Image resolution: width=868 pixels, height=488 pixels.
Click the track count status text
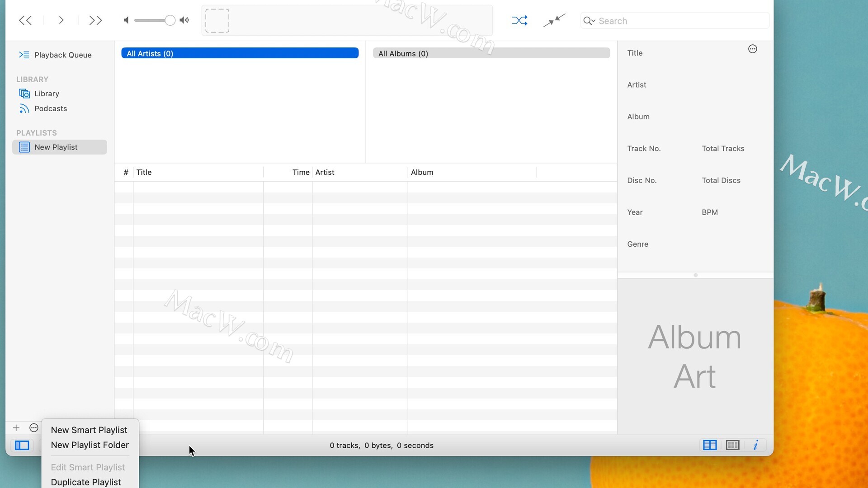[382, 446]
